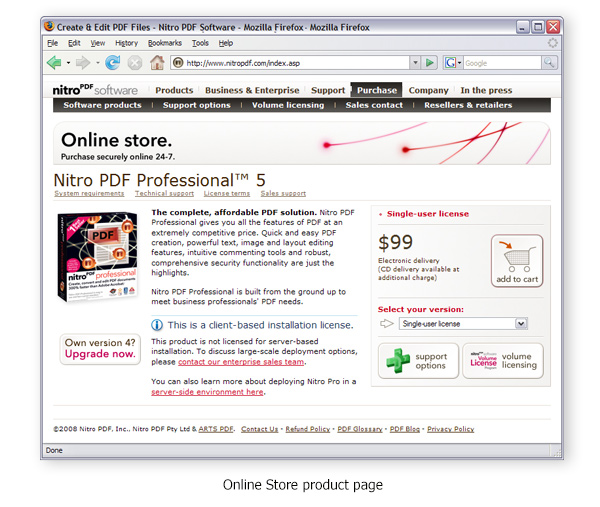Click contact our enterprise sales team link
This screenshot has height=507, width=600.
coord(241,362)
